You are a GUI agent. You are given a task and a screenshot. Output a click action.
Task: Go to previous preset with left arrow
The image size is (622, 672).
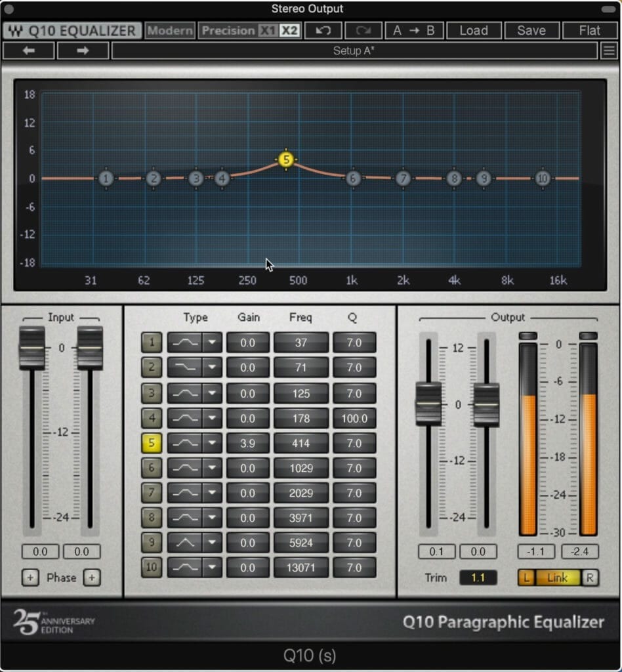coord(29,51)
